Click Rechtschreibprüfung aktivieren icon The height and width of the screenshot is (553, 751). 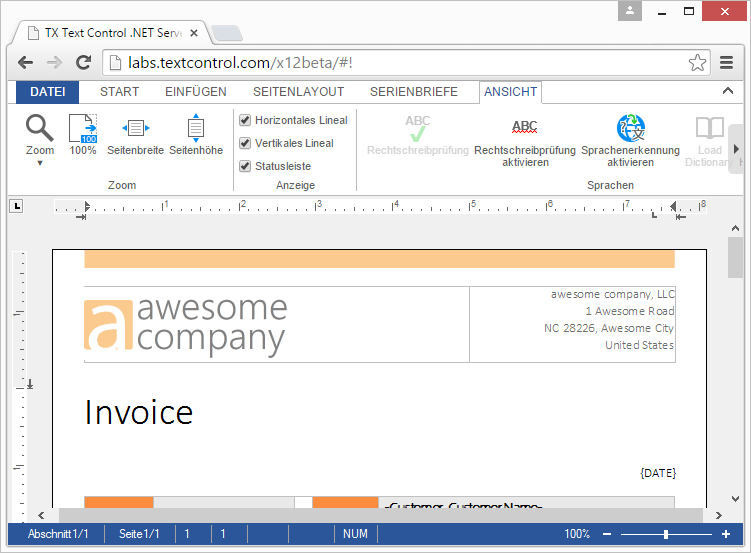(524, 128)
